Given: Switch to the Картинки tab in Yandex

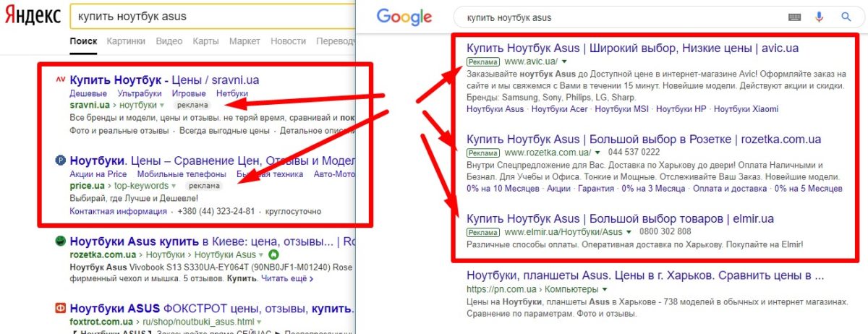Looking at the screenshot, I should [x=126, y=41].
